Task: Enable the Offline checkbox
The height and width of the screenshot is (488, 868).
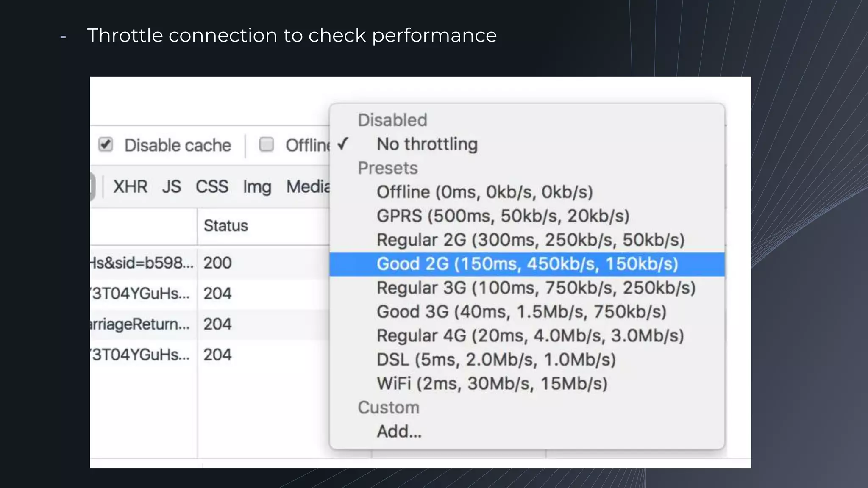Action: (267, 145)
